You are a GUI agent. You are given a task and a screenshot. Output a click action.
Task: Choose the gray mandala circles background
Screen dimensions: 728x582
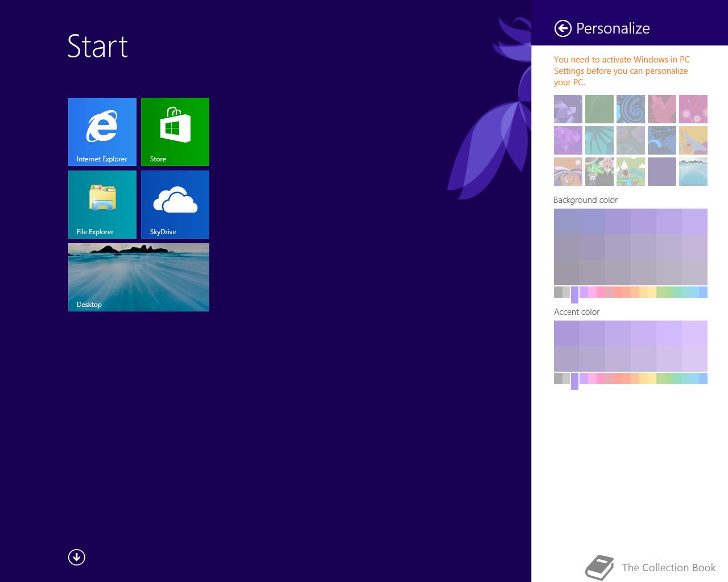click(x=631, y=140)
